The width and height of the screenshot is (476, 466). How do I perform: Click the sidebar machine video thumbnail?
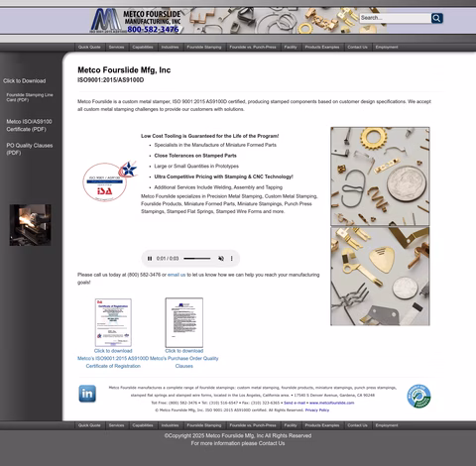(x=30, y=225)
